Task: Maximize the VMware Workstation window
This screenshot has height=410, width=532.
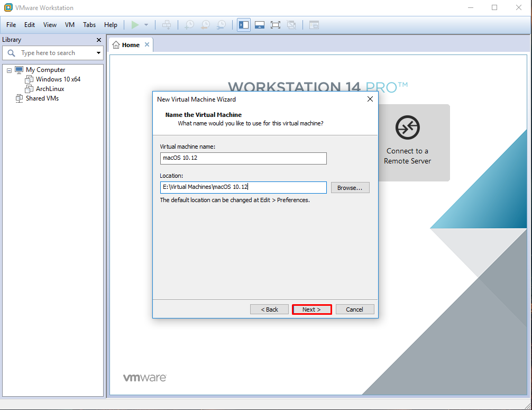Action: (494, 7)
